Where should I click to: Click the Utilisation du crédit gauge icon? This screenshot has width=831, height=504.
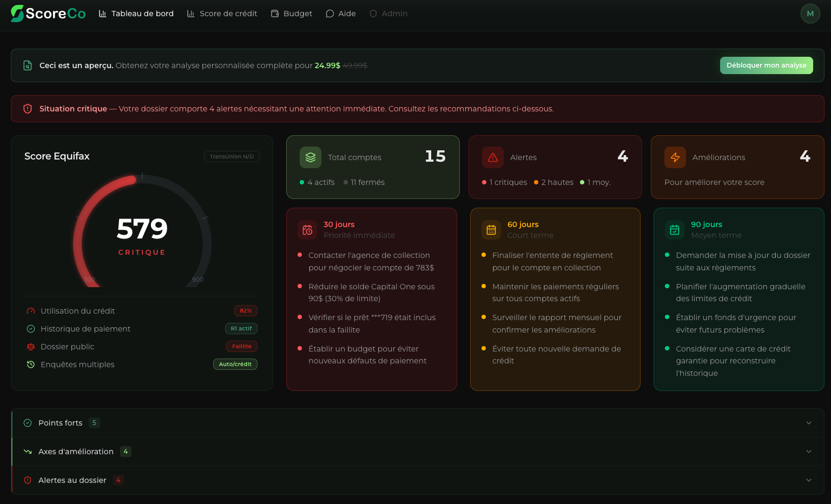click(x=31, y=311)
